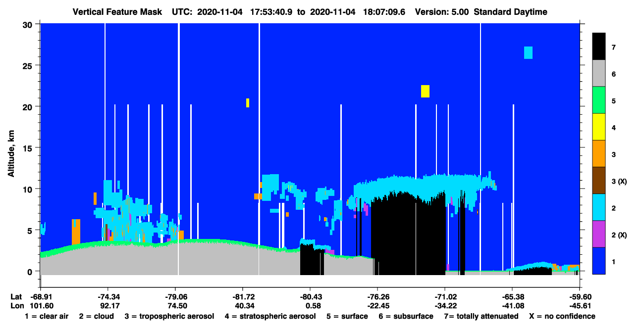644x330 pixels.
Task: Click the brown 3 (X) legend swatch
Action: coord(599,181)
